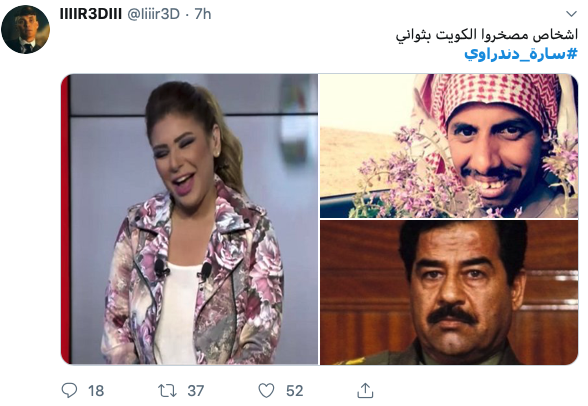Viewport: 588px width, 406px height.
Task: Click the 18 replies count
Action: point(96,391)
